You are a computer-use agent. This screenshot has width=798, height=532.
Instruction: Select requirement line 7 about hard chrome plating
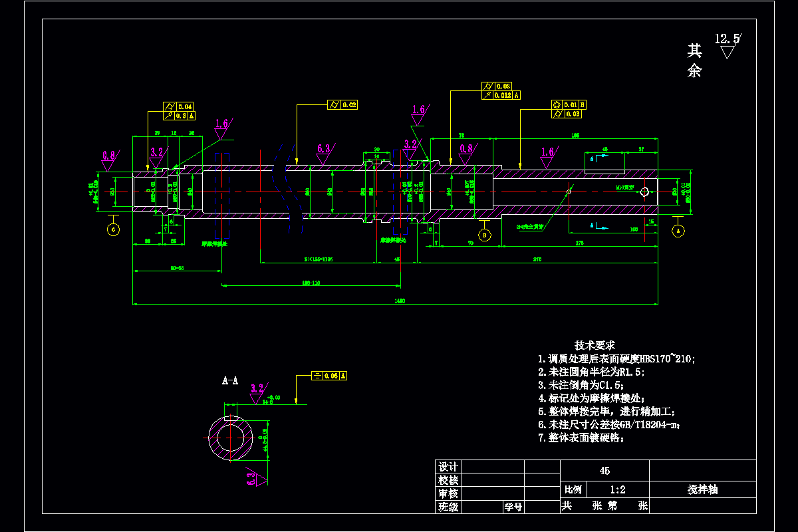coord(582,438)
